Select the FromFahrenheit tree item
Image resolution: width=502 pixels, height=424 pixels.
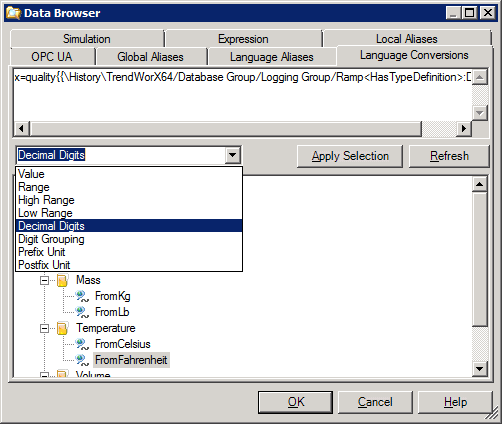pos(131,360)
